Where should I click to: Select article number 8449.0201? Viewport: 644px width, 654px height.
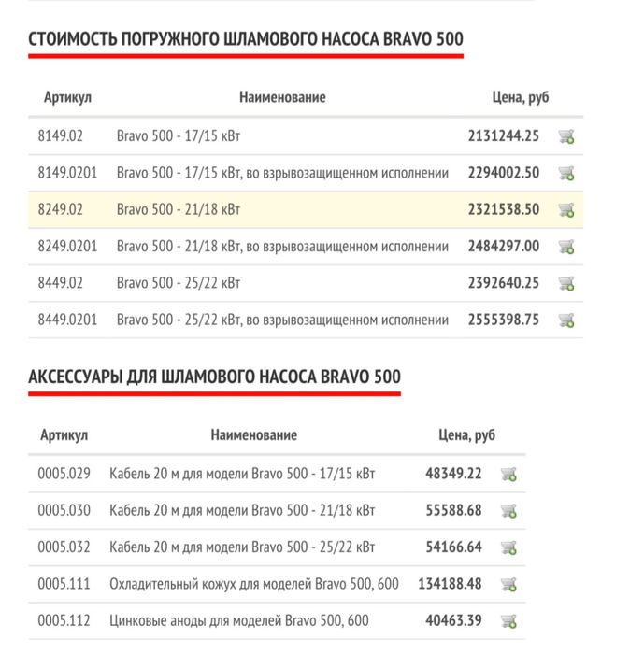click(67, 320)
